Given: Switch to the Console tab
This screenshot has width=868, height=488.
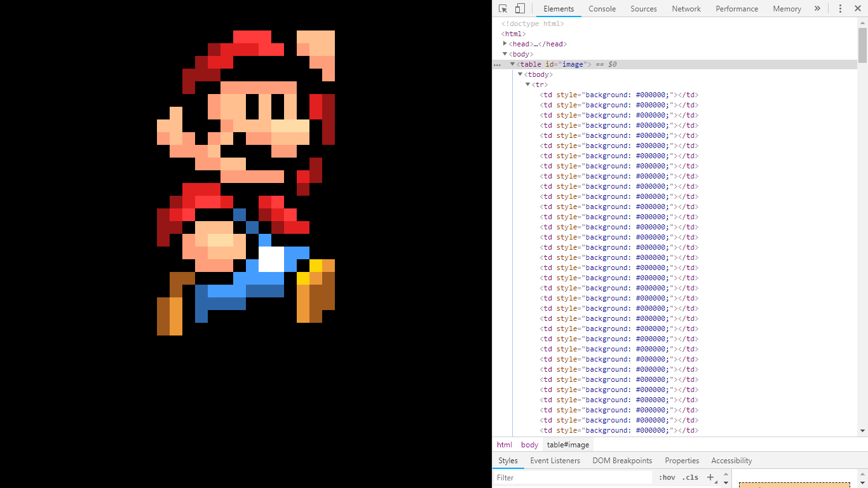Looking at the screenshot, I should (x=602, y=9).
